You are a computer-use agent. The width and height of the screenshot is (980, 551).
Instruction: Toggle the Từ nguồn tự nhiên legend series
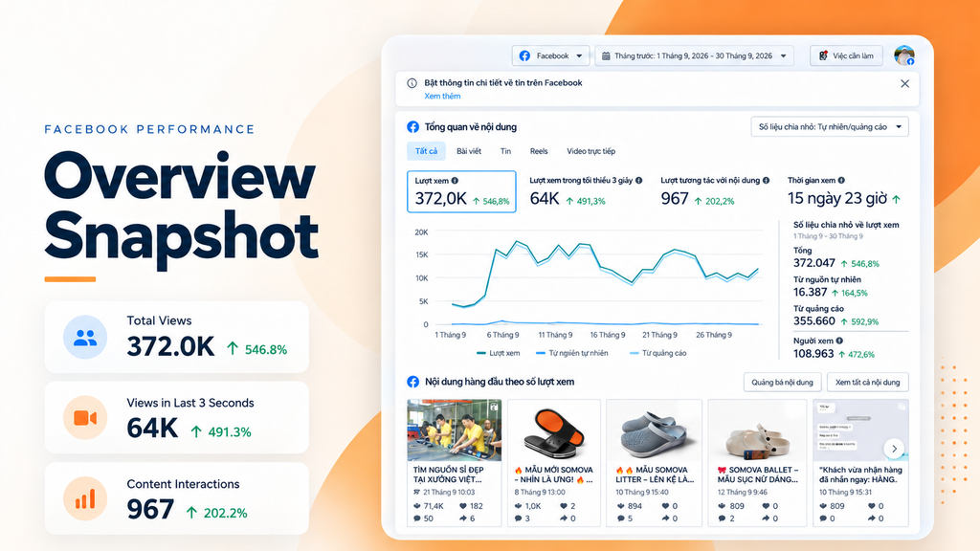coord(572,353)
